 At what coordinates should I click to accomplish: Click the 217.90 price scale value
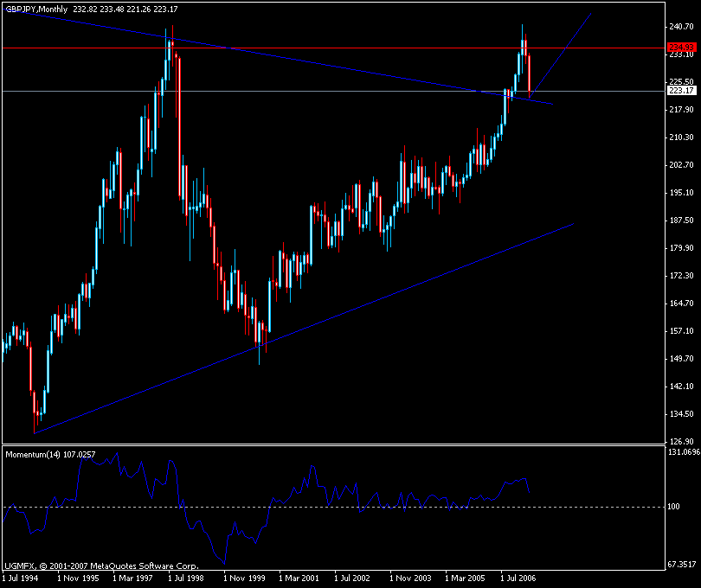(x=682, y=110)
